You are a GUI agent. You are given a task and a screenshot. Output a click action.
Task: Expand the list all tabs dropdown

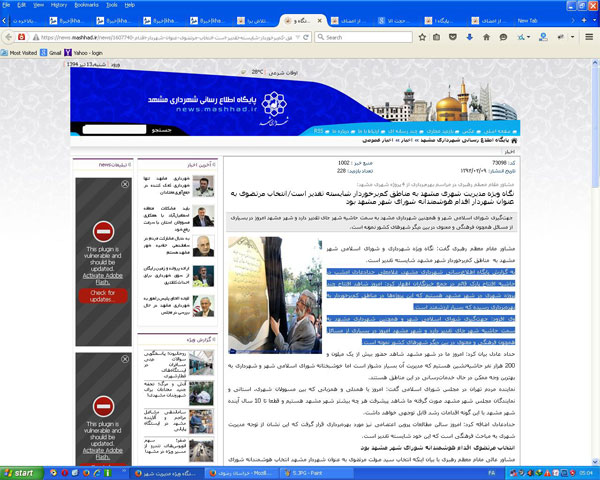[x=595, y=20]
